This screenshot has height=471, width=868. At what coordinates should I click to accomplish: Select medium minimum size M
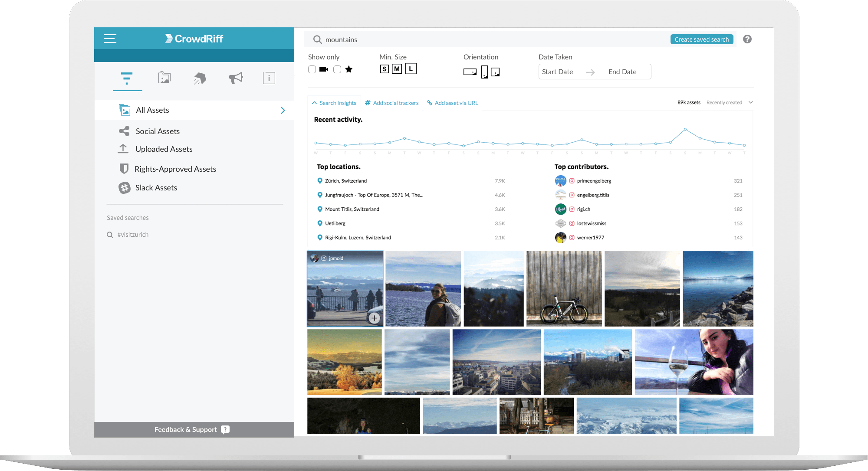click(x=397, y=69)
